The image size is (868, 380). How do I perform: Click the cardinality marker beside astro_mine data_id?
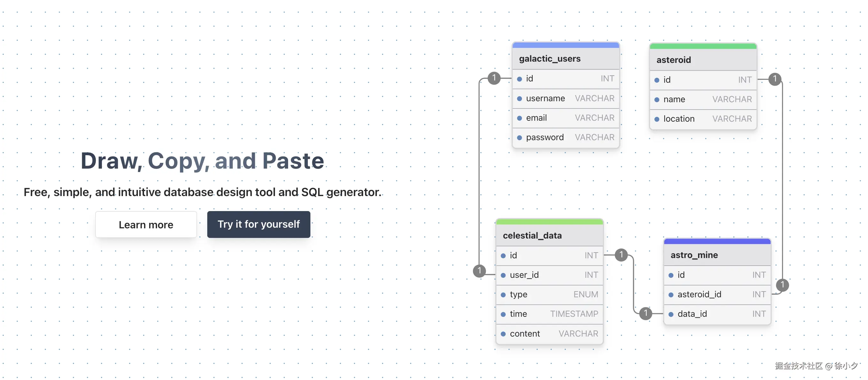coord(645,314)
